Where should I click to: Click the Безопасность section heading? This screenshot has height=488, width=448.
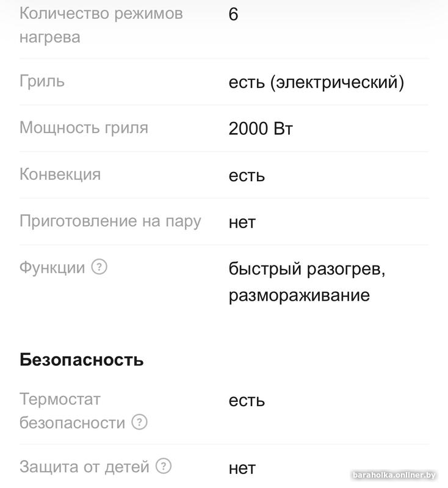pyautogui.click(x=82, y=359)
